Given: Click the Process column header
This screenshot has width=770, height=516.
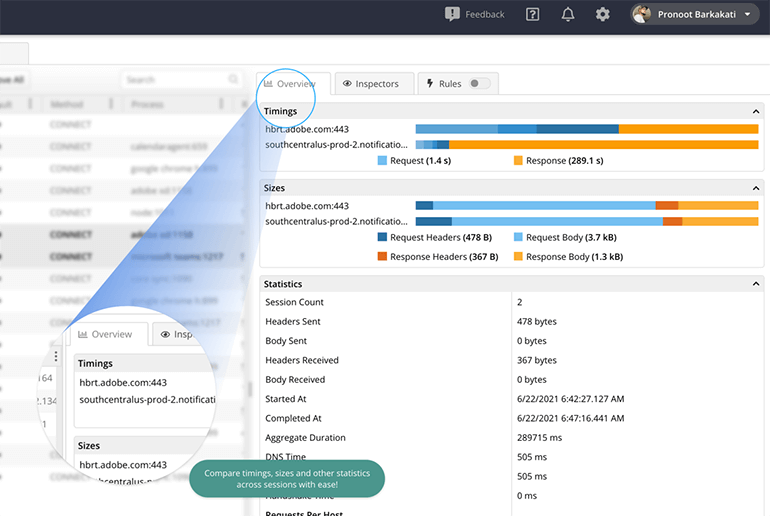Looking at the screenshot, I should point(148,104).
